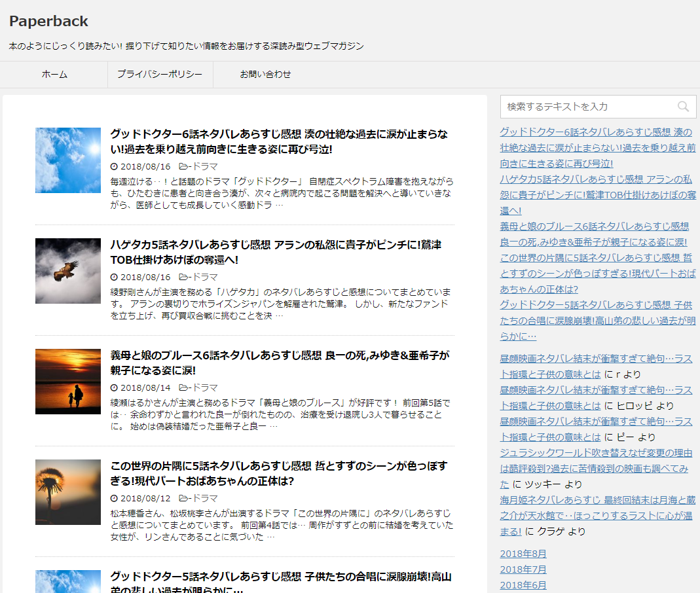This screenshot has height=593, width=700.
Task: Open the お問い合わせ menu item
Action: pyautogui.click(x=265, y=75)
